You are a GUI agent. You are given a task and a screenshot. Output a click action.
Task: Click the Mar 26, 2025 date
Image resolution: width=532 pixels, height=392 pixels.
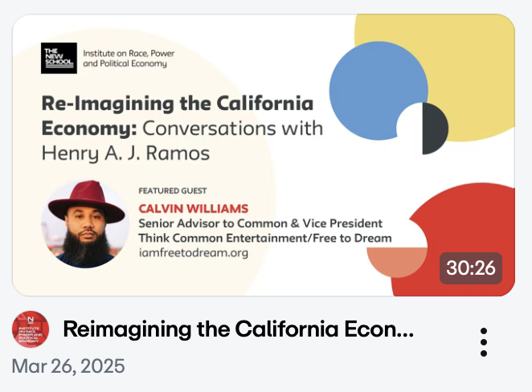(68, 366)
